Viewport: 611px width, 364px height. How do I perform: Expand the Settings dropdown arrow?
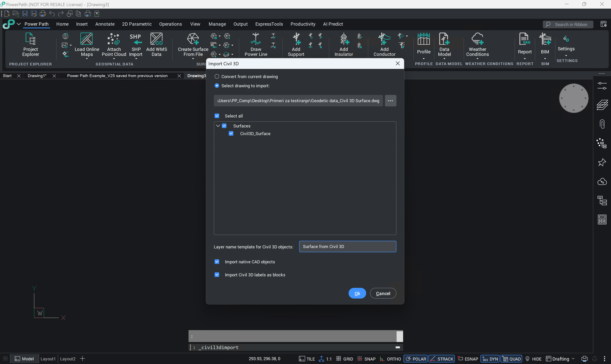tap(566, 55)
